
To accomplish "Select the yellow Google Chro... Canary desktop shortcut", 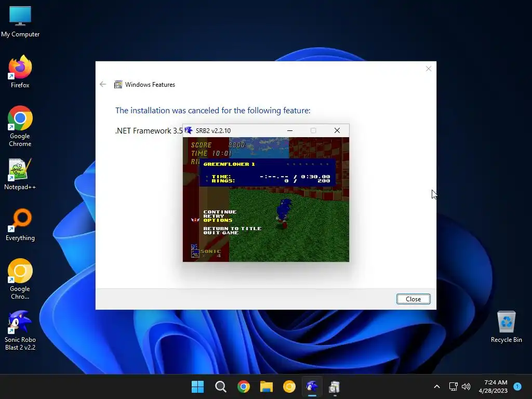I will [20, 279].
